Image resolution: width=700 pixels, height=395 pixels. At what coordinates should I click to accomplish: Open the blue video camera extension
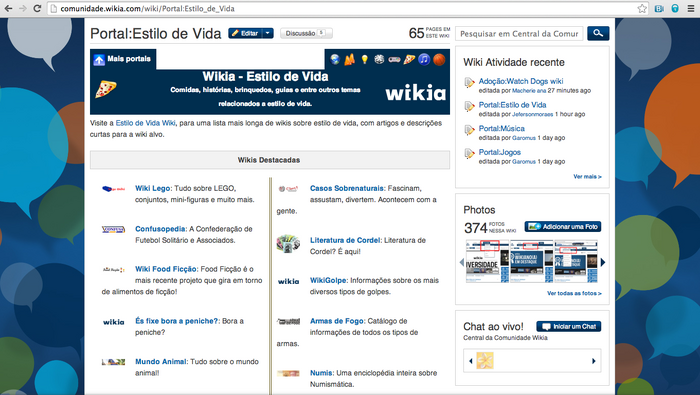659,8
